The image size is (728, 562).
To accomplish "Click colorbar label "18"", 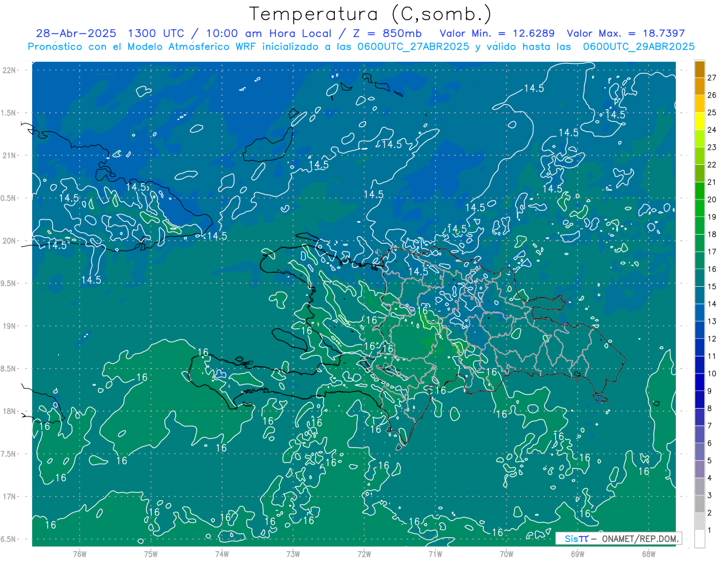I will click(712, 235).
